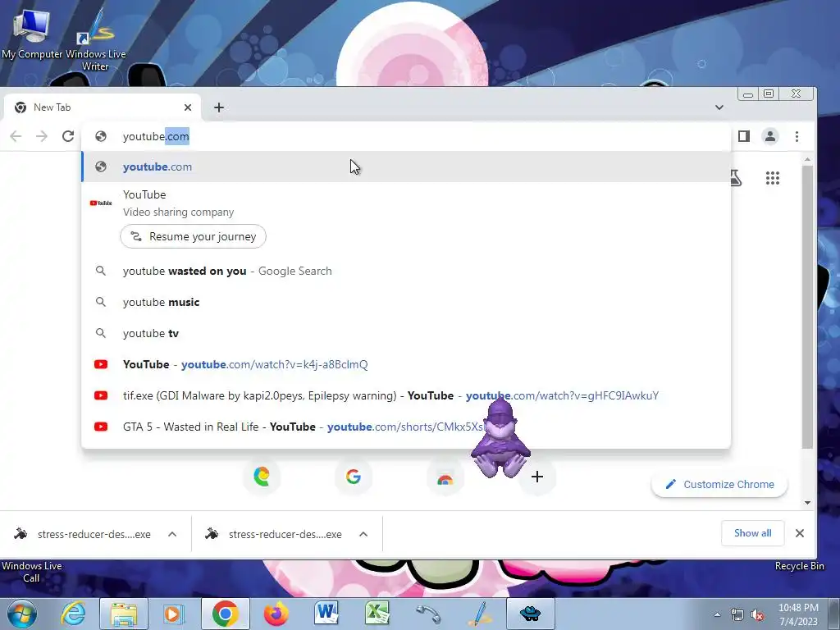Viewport: 840px width, 630px height.
Task: Select the youtube.com autocomplete suggestion
Action: point(405,167)
